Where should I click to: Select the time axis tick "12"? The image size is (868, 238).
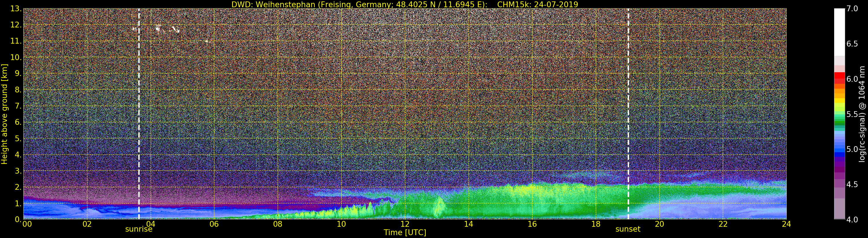point(405,224)
